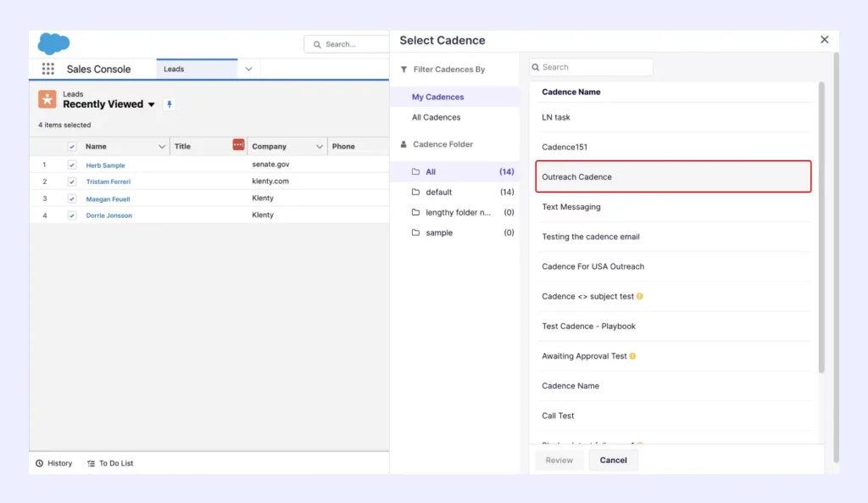Click the To Do List icon

point(91,463)
